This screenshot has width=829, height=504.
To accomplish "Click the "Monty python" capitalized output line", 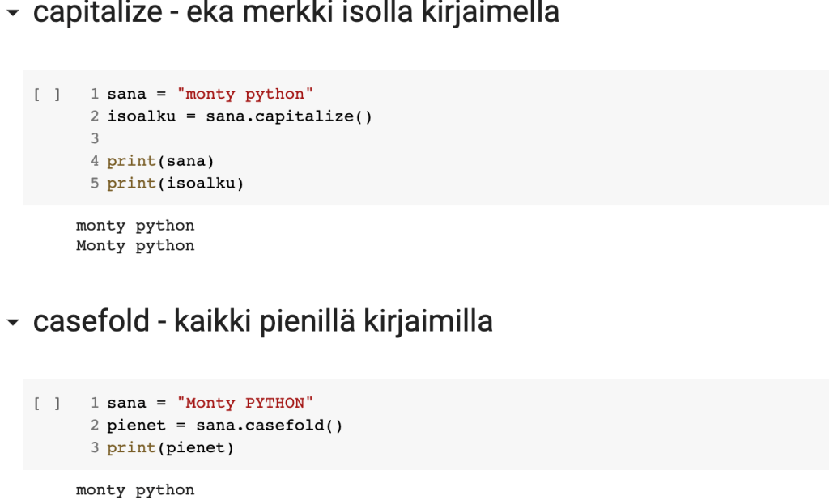I will click(135, 246).
